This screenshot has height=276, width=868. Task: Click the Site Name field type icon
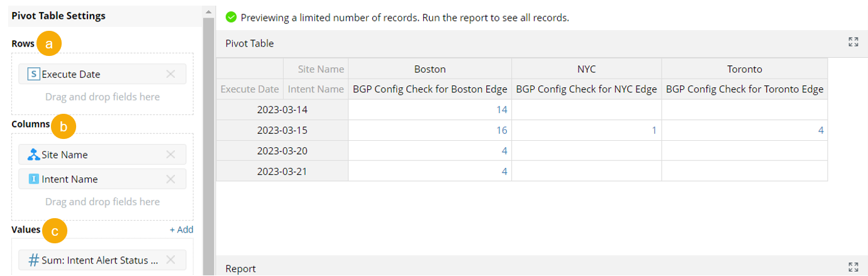(x=34, y=155)
